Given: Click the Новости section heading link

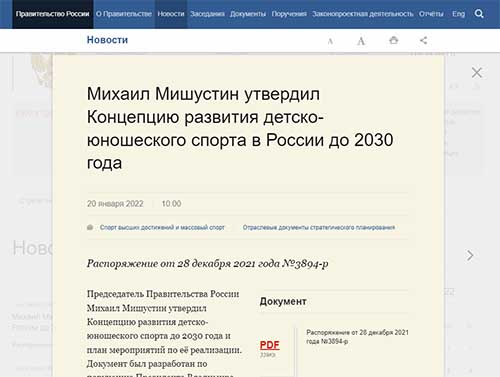Looking at the screenshot, I should (107, 40).
